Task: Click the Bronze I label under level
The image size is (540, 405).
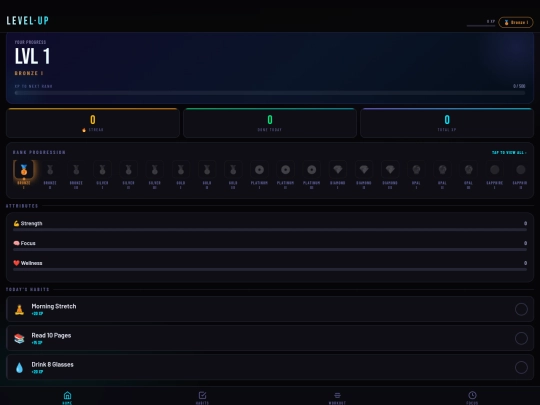Action: 29,73
